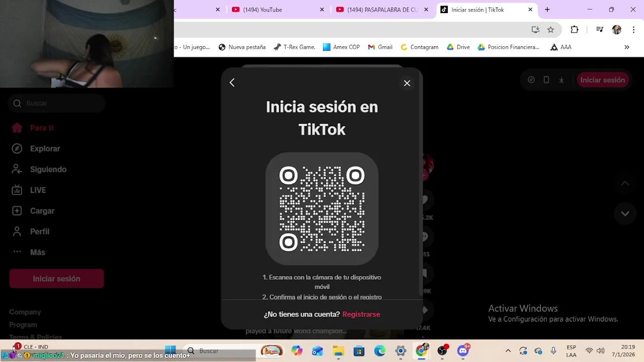Click top-right Iniciar sesión button
The width and height of the screenshot is (644, 362).
coord(603,80)
